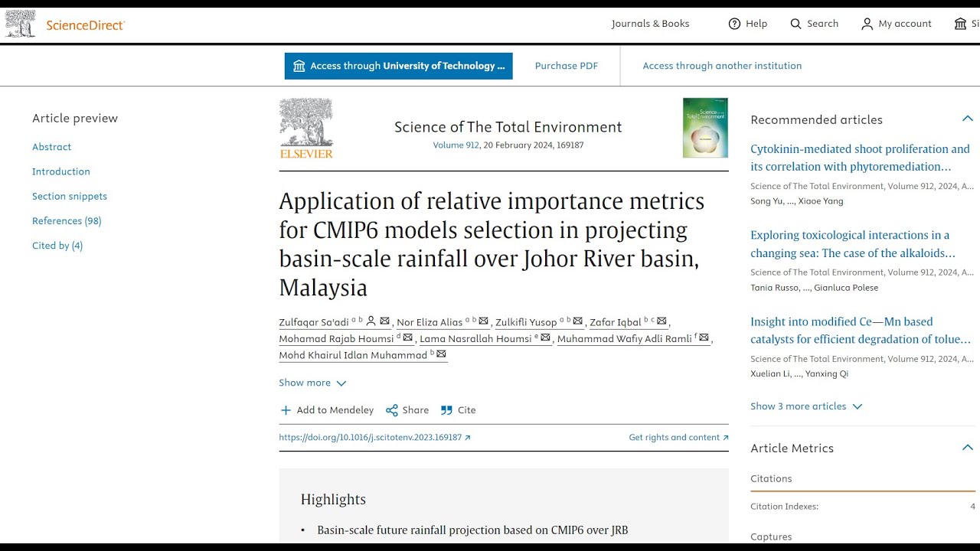Click the Help question mark icon

click(734, 24)
